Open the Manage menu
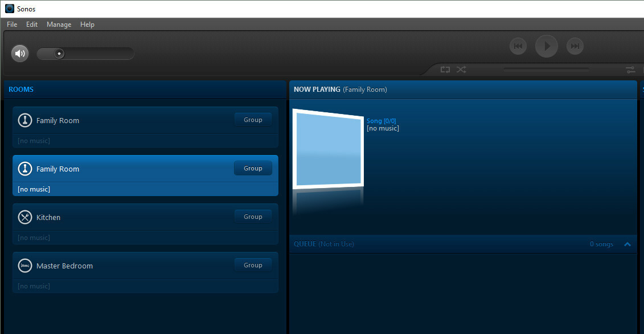This screenshot has width=644, height=334. [59, 25]
